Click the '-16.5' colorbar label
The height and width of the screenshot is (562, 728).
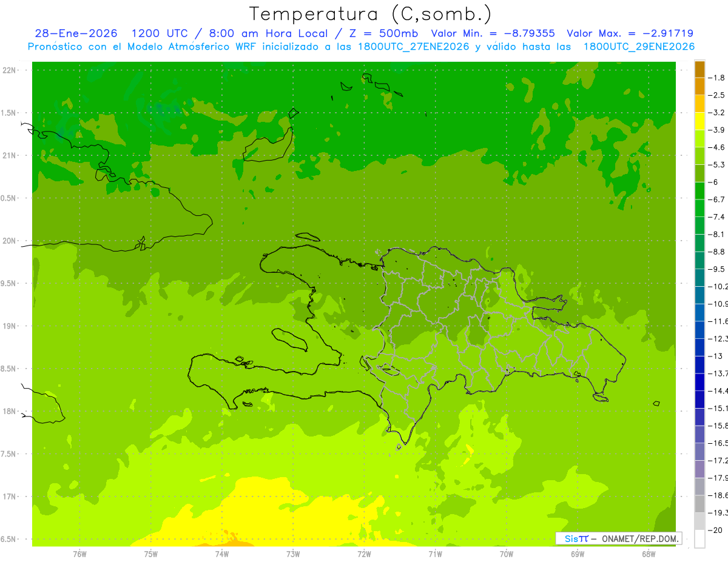pyautogui.click(x=718, y=443)
